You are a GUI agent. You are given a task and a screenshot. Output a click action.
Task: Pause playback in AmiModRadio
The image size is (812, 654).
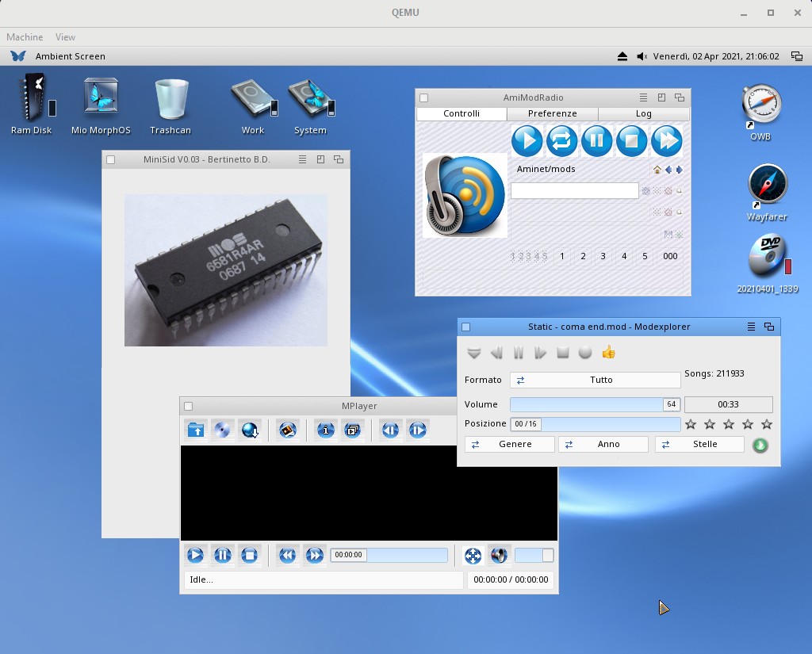pos(597,141)
